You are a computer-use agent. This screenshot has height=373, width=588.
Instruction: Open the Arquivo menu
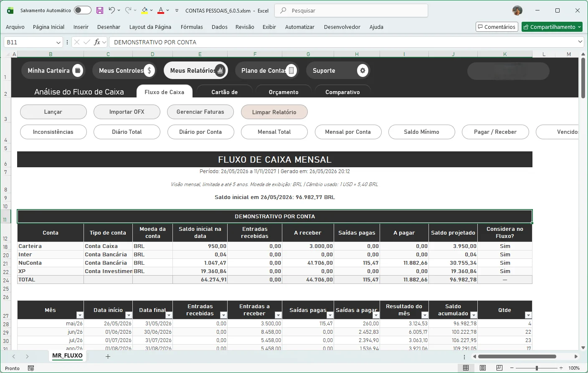coord(15,27)
